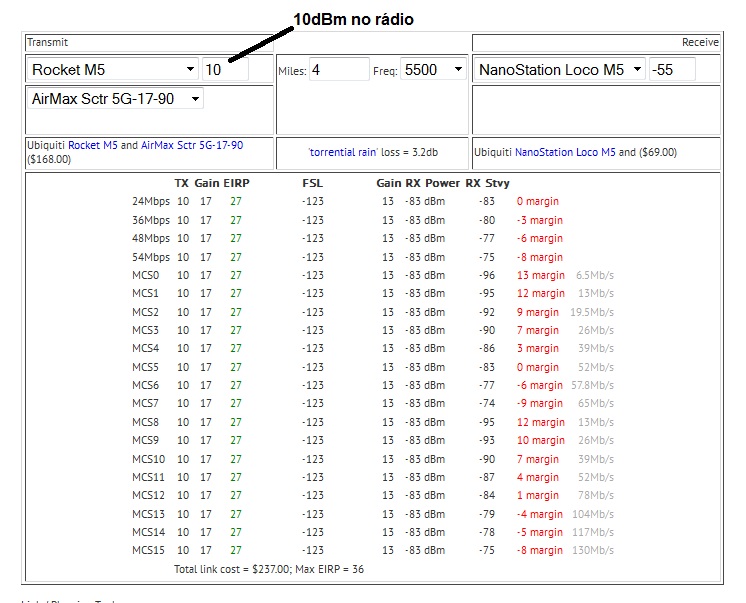Click the '65Mb/s' throughput value
Image resolution: width=746 pixels, height=603 pixels.
pos(596,404)
